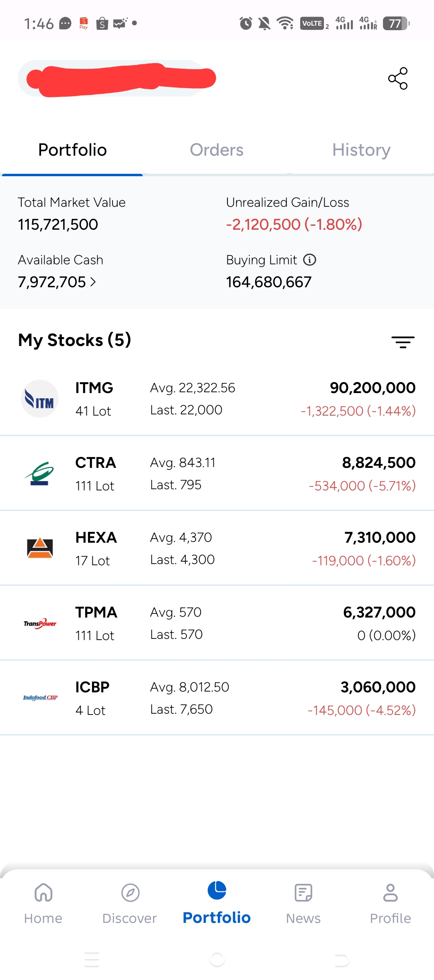This screenshot has height=980, width=434.
Task: Tap the Buying Limit info icon
Action: 309,260
